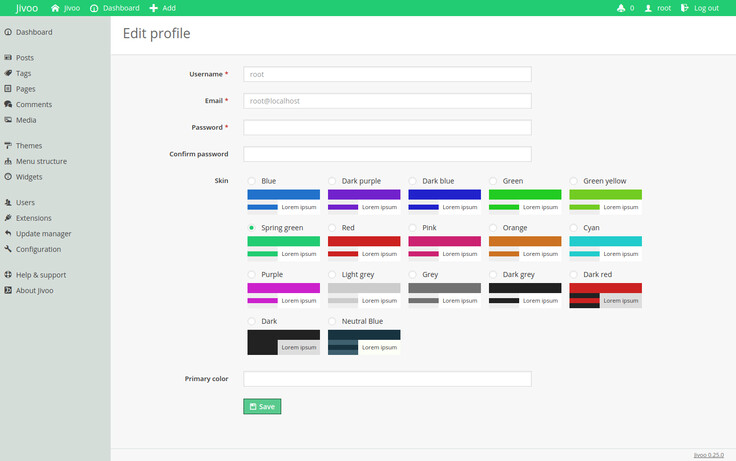This screenshot has height=461, width=736.
Task: Open the Jivoo 0.25.0 version link
Action: [708, 454]
